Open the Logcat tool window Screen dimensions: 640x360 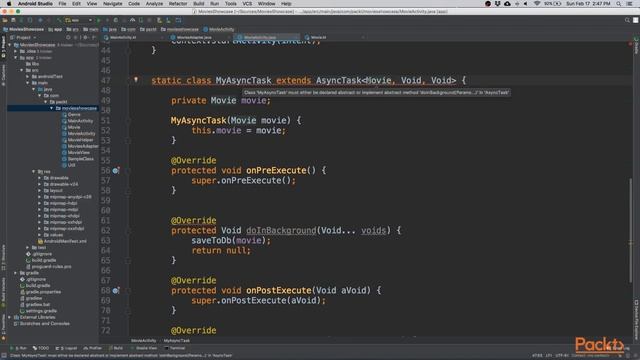click(x=66, y=348)
